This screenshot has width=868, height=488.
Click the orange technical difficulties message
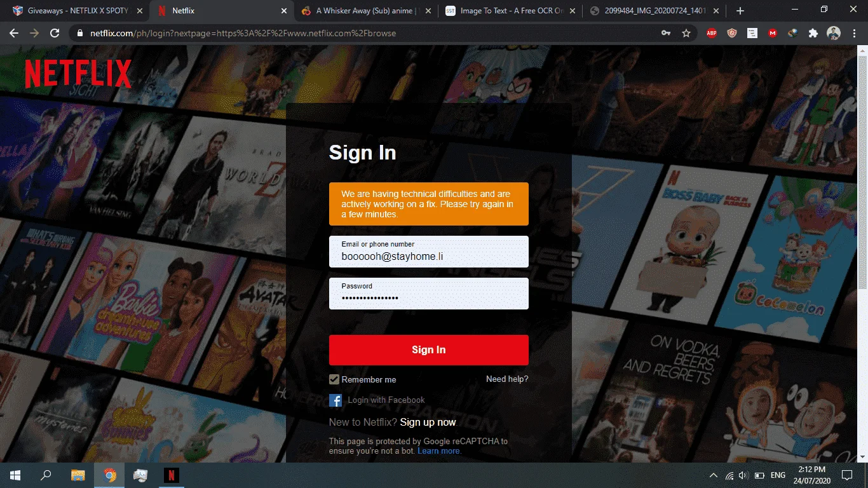point(429,204)
